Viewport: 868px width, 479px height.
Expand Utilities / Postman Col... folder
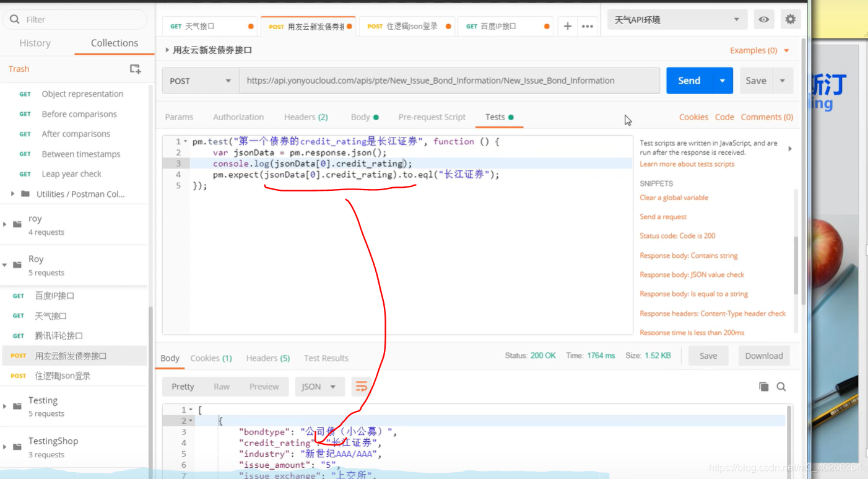13,194
